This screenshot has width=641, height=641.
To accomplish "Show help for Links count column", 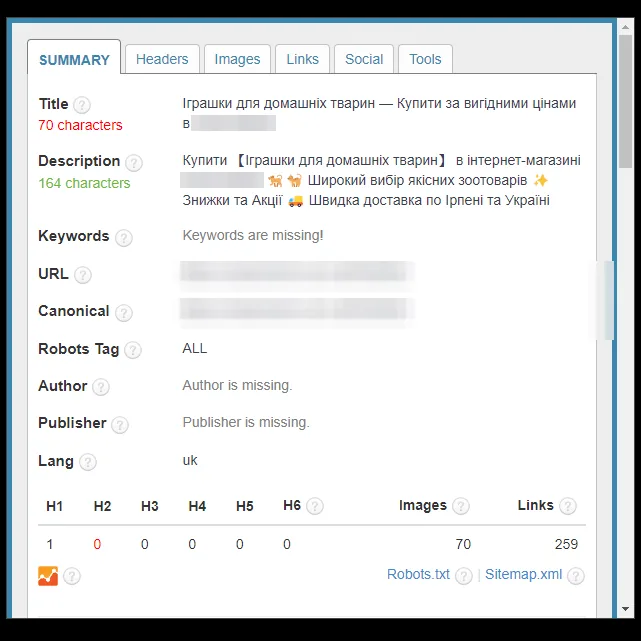I will coord(568,506).
